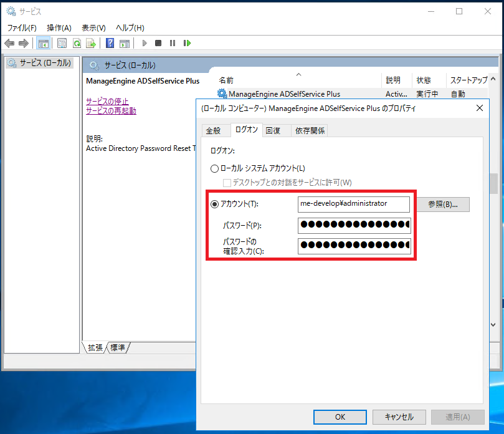Click the account name field me-develop¥administrator
This screenshot has width=504, height=434.
click(x=354, y=205)
